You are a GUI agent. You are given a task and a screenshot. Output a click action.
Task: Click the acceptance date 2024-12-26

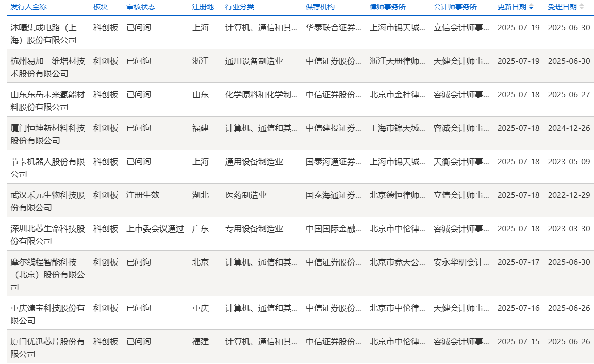click(x=569, y=128)
